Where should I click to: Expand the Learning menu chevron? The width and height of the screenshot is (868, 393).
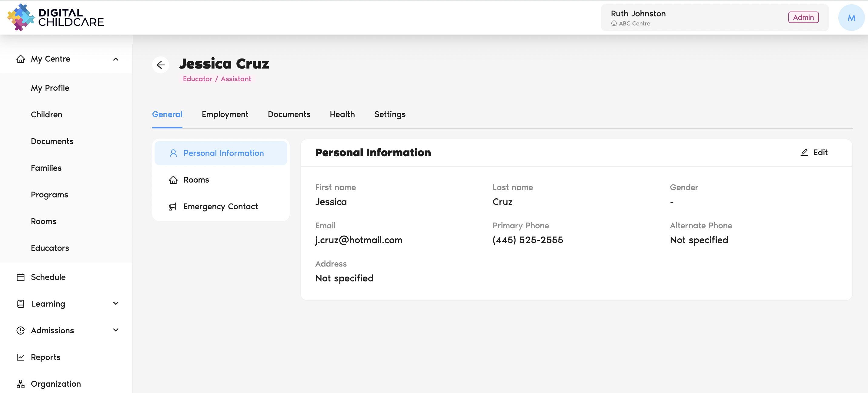coord(115,303)
